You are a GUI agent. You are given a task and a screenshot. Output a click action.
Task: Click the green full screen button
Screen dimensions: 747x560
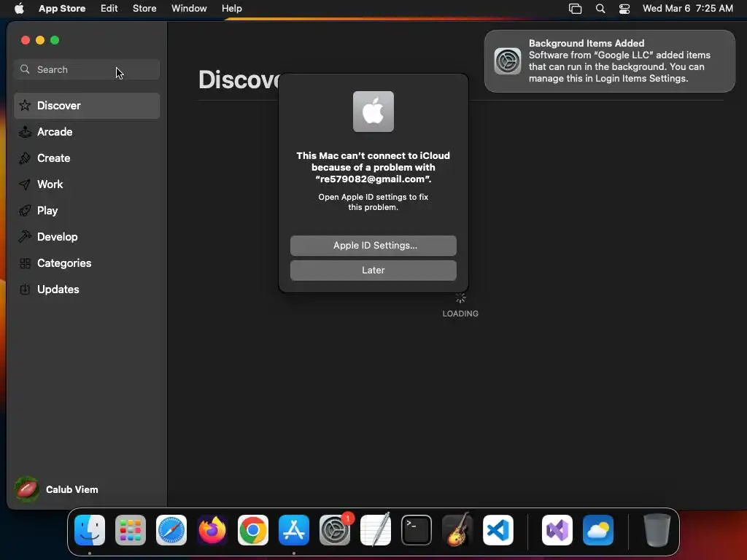(x=55, y=41)
